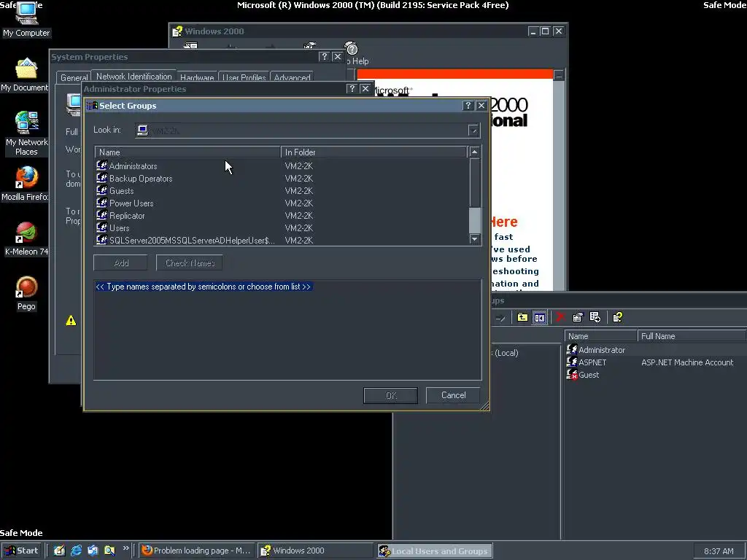Screen dimensions: 747x560
Task: Select the Administrators group in the list
Action: (282, 166)
